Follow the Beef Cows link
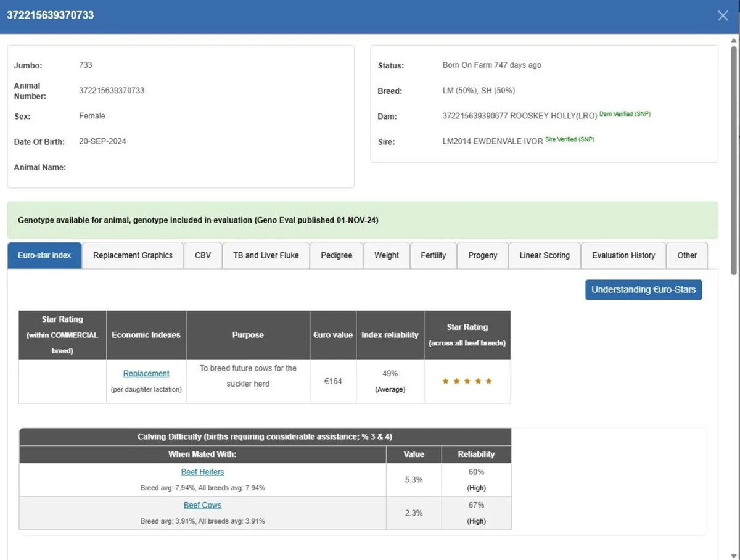740x560 pixels. pyautogui.click(x=202, y=506)
